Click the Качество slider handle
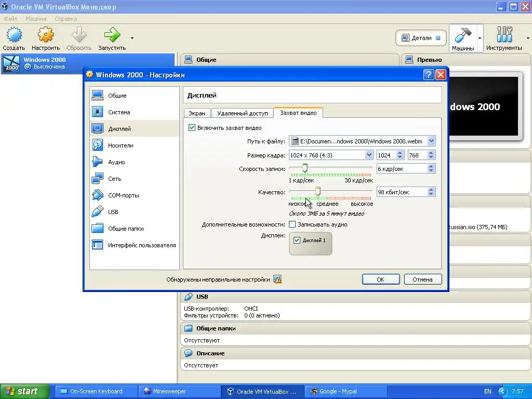The image size is (532, 399). click(317, 191)
